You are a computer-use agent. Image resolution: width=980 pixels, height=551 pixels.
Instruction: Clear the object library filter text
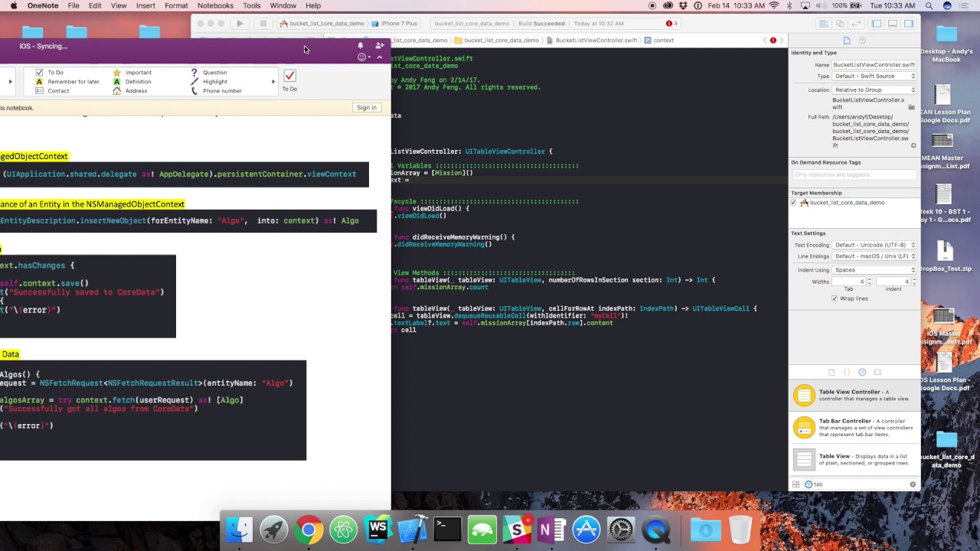(x=913, y=484)
